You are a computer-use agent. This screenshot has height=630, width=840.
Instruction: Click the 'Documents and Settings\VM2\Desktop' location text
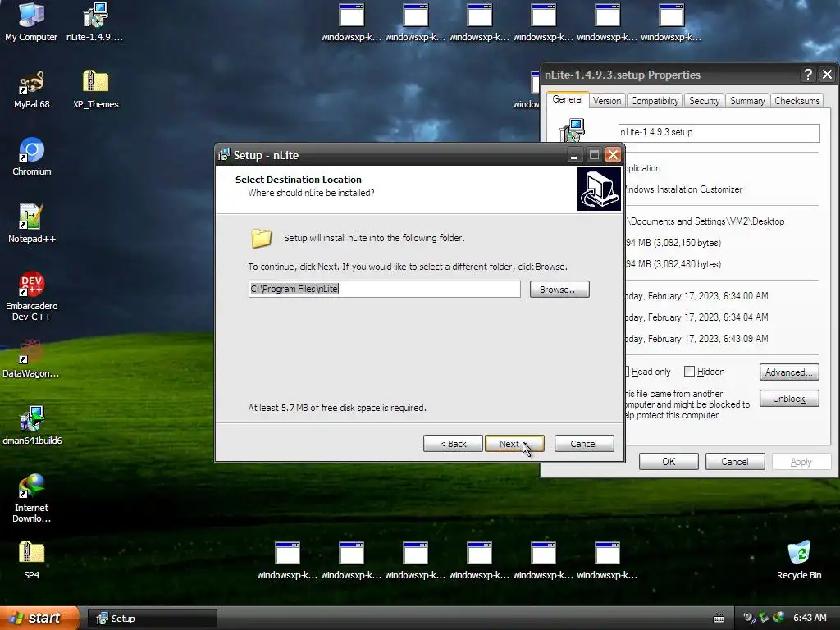coord(705,221)
